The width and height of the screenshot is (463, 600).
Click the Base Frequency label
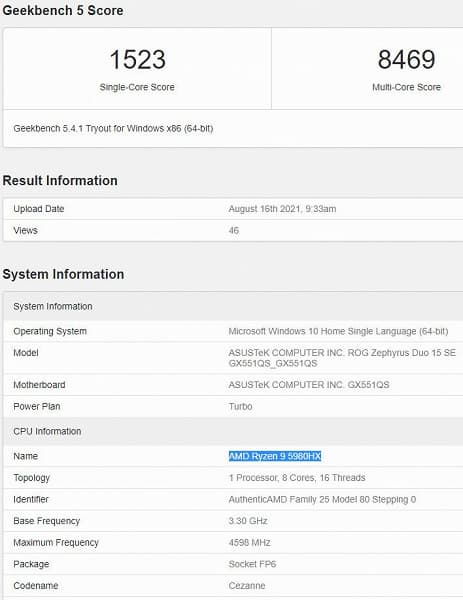(x=46, y=521)
